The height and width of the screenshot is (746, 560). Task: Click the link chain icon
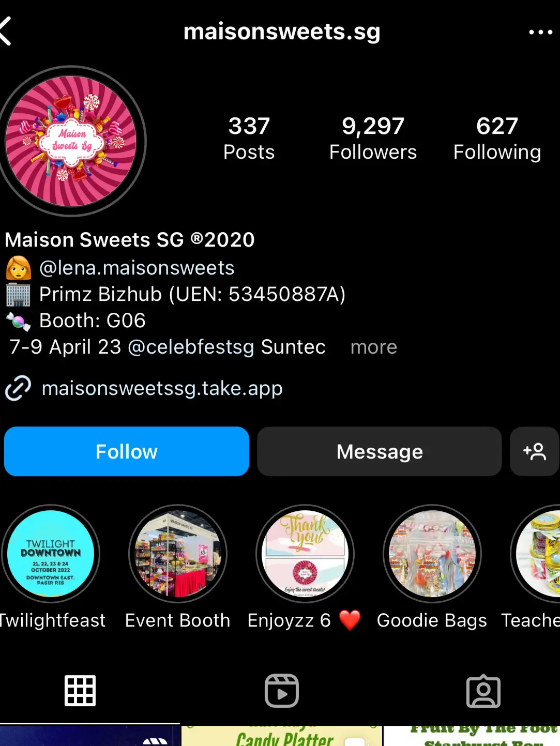[x=19, y=388]
